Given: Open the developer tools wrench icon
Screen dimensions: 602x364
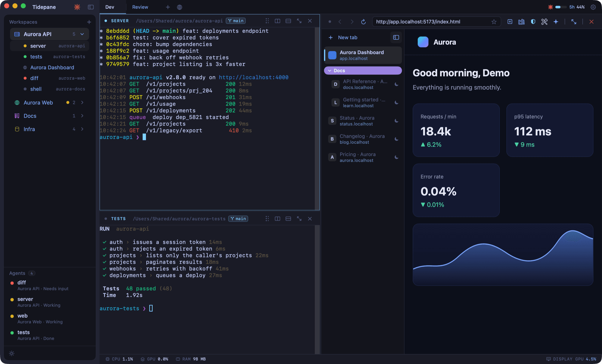Looking at the screenshot, I should tap(544, 22).
